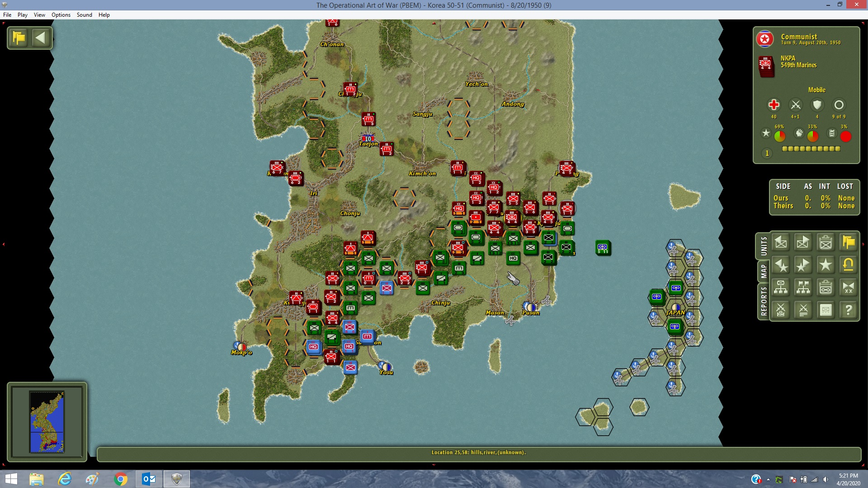Click the Sangju city label
Image resolution: width=868 pixels, height=488 pixels.
(x=423, y=114)
